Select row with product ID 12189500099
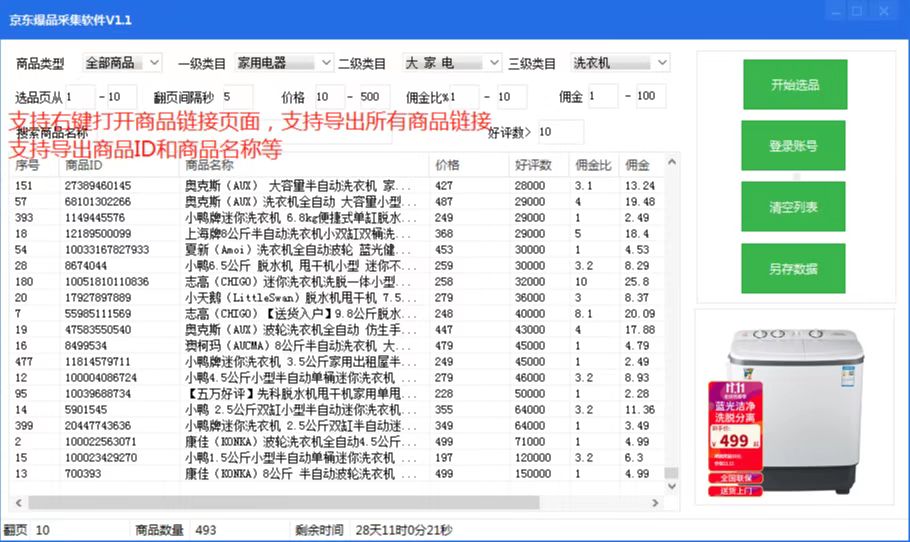 coord(337,233)
